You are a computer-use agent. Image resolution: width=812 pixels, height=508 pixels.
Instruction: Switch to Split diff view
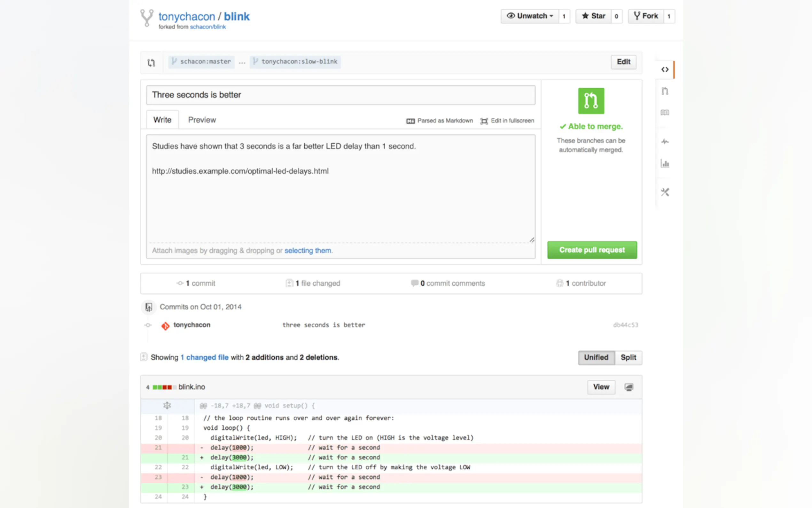628,357
